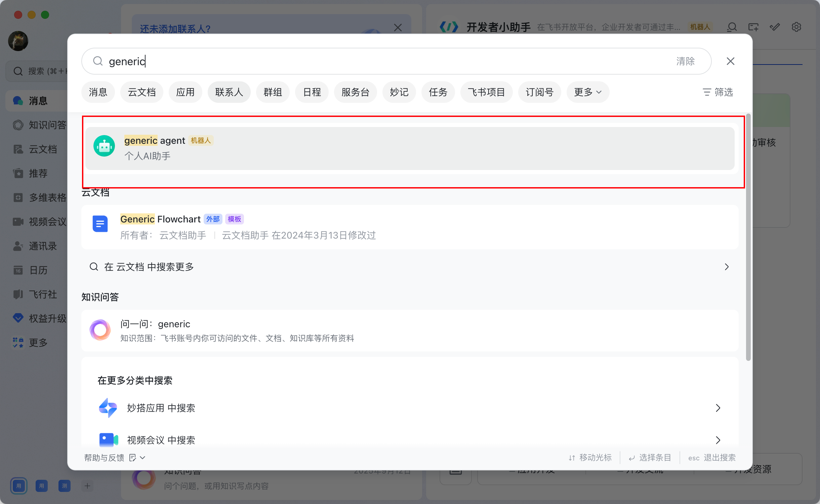Select the 云文档 filter tab
Image resolution: width=820 pixels, height=504 pixels.
[x=142, y=92]
